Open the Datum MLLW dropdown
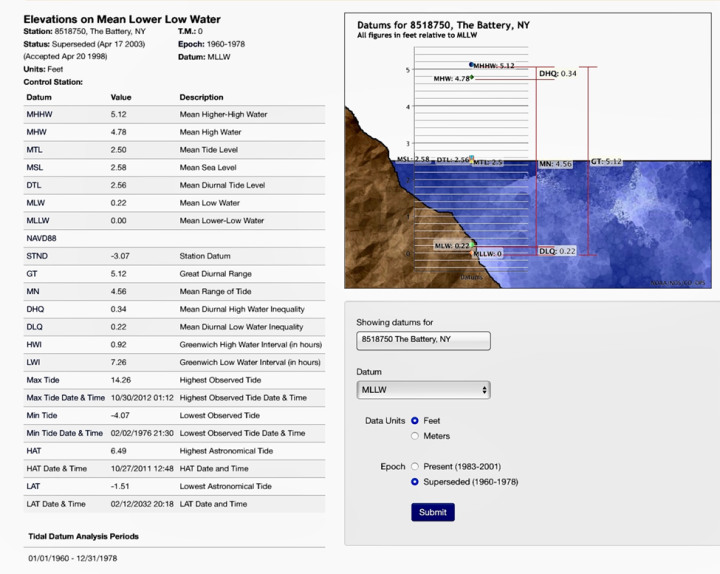This screenshot has height=574, width=720. coord(423,390)
